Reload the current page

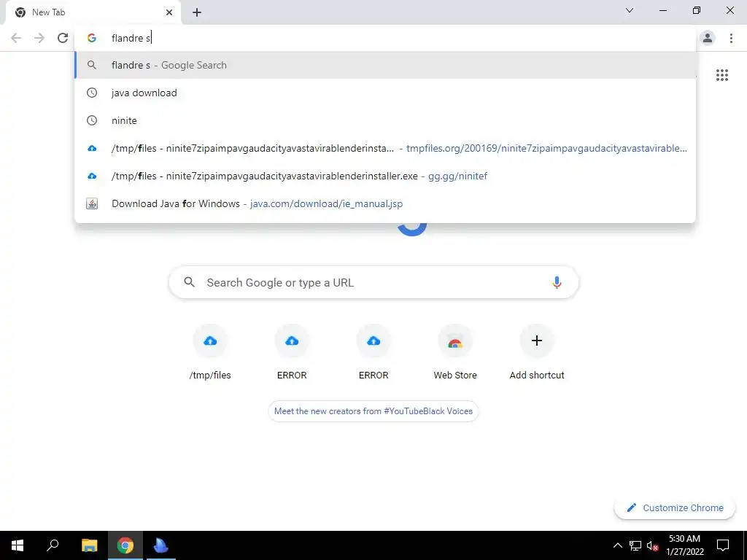coord(63,38)
